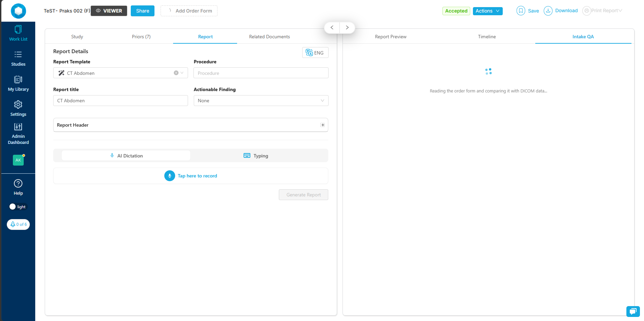Click the Download icon in the header
The height and width of the screenshot is (321, 644).
pyautogui.click(x=548, y=11)
